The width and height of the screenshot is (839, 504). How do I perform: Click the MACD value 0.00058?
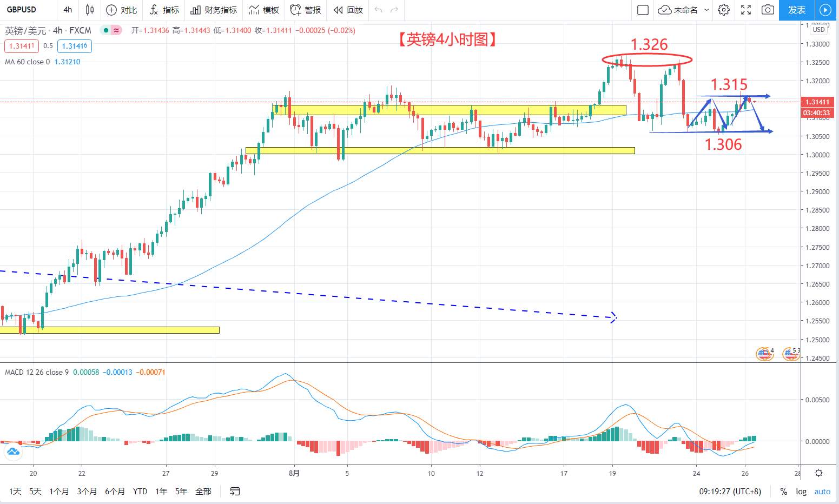click(x=86, y=372)
